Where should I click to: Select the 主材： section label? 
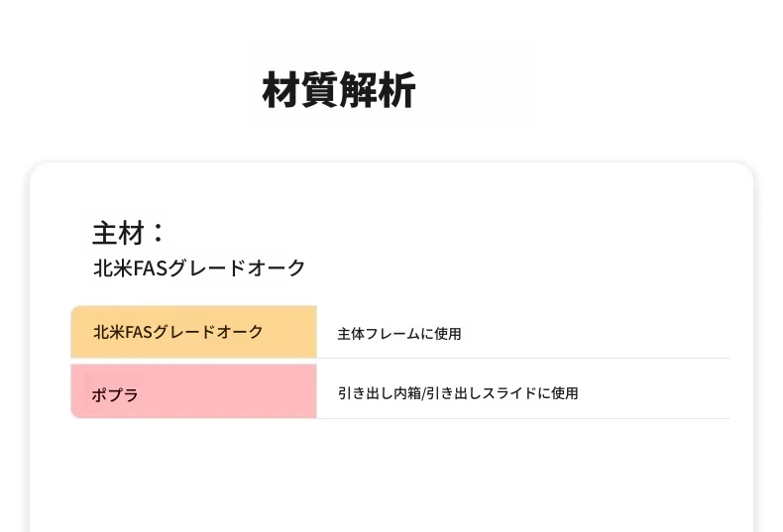tap(128, 233)
